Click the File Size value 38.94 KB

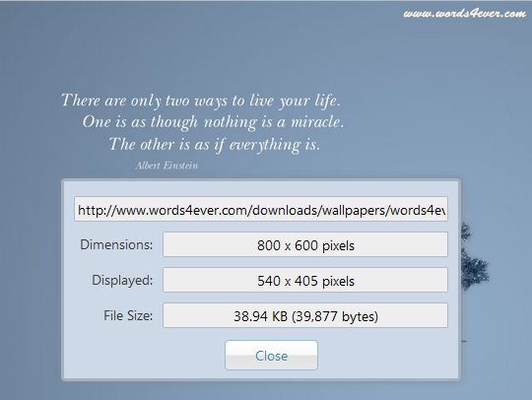(x=305, y=315)
